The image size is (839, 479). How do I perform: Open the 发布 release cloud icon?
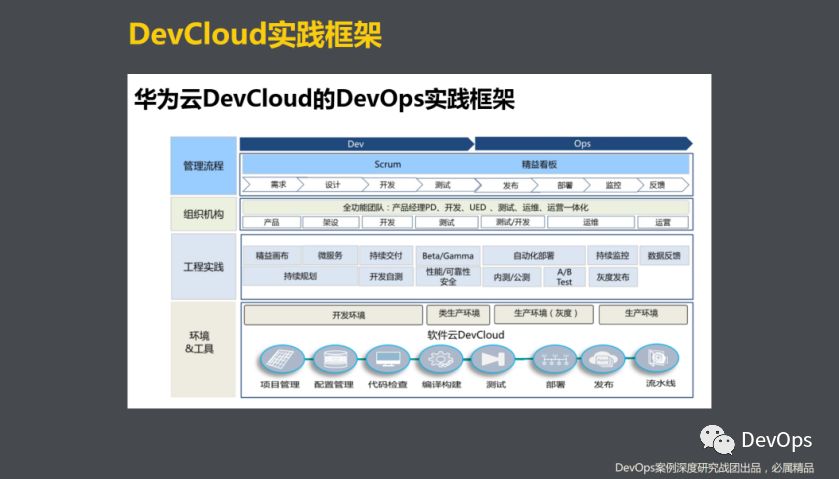(x=602, y=359)
